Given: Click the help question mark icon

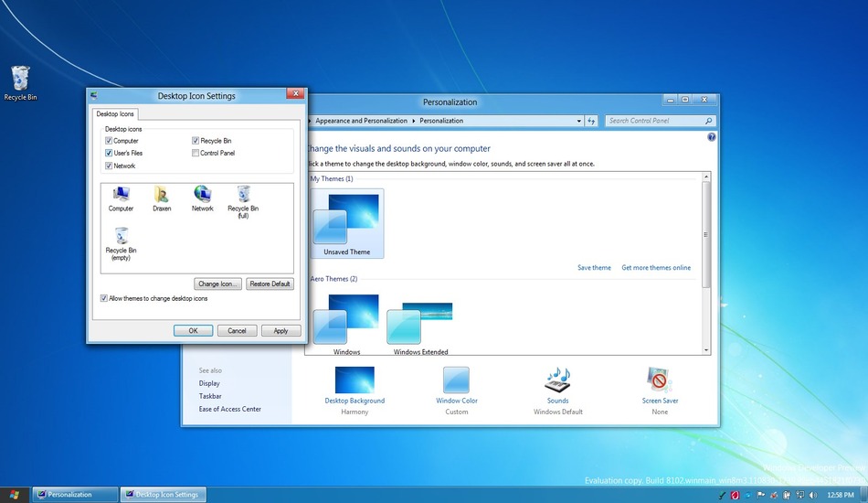Looking at the screenshot, I should pos(712,137).
